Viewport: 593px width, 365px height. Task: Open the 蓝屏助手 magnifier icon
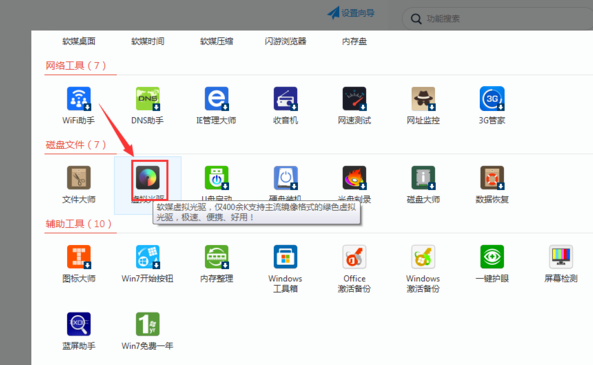(x=79, y=324)
